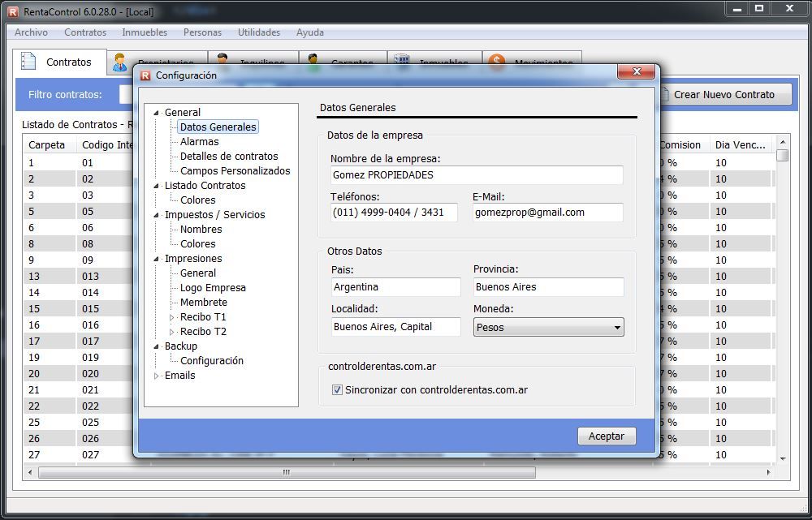Click Carpeta cell '13' in contracts list
812x520 pixels.
(50, 277)
